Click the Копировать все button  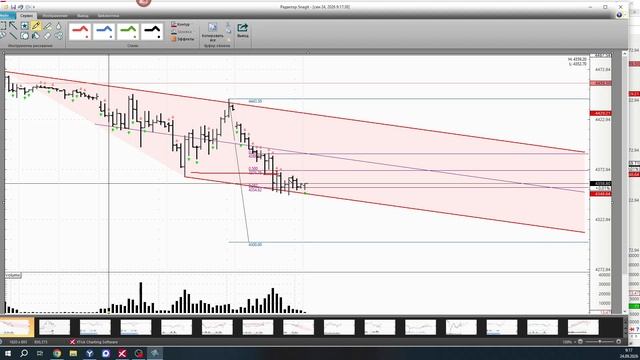(213, 33)
